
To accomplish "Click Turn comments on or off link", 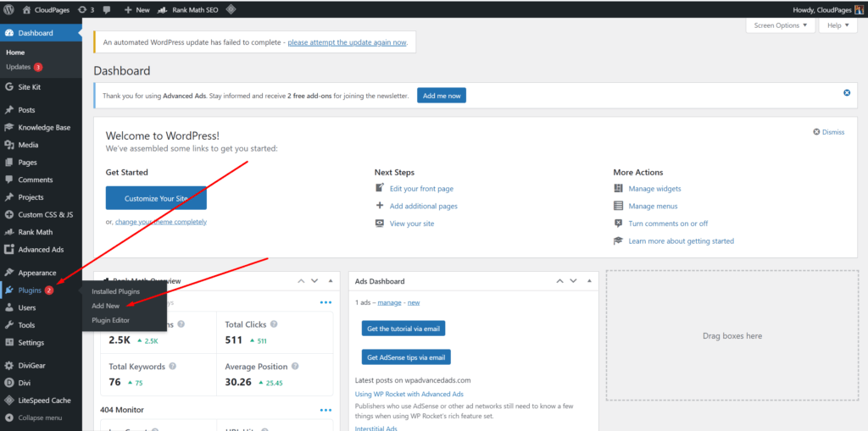I will pyautogui.click(x=668, y=224).
